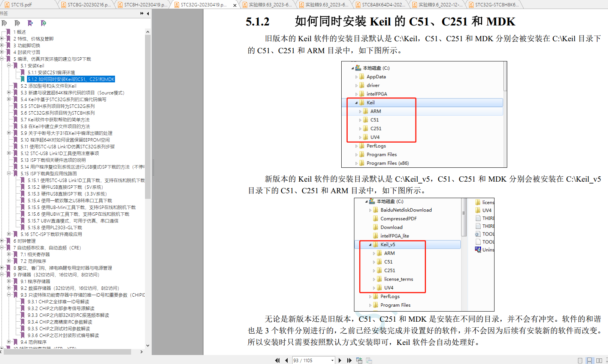Collapse the bookmarks panel with left arrow
This screenshot has width=608, height=364.
click(x=148, y=13)
